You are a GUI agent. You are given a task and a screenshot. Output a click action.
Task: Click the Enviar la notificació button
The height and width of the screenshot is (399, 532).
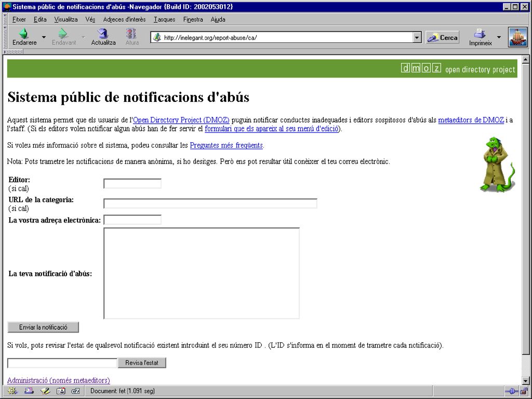tap(43, 327)
